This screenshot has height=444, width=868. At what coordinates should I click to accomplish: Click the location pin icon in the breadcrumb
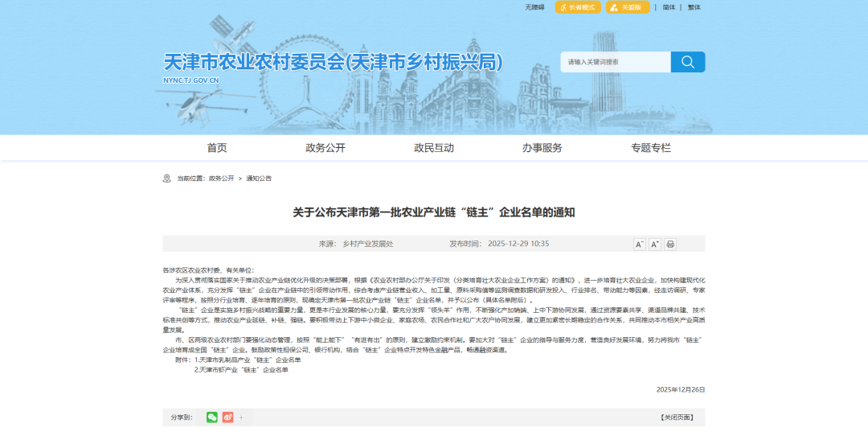(x=167, y=179)
